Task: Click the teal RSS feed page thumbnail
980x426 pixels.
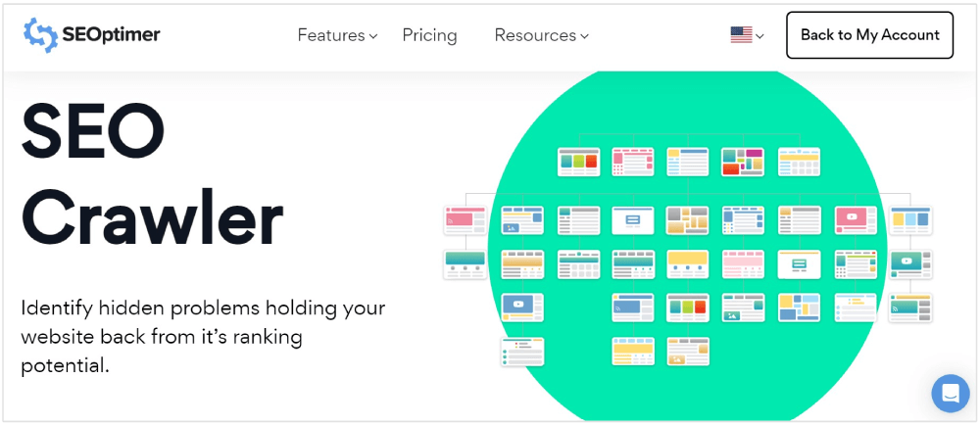Action: tap(911, 307)
